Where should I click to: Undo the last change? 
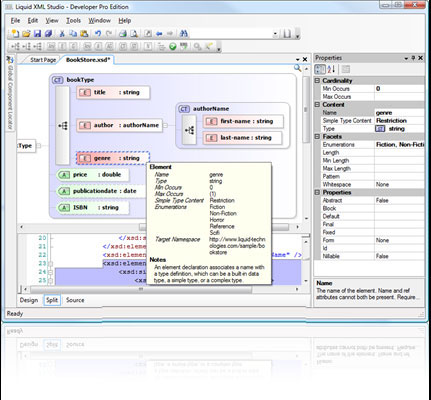coord(98,33)
